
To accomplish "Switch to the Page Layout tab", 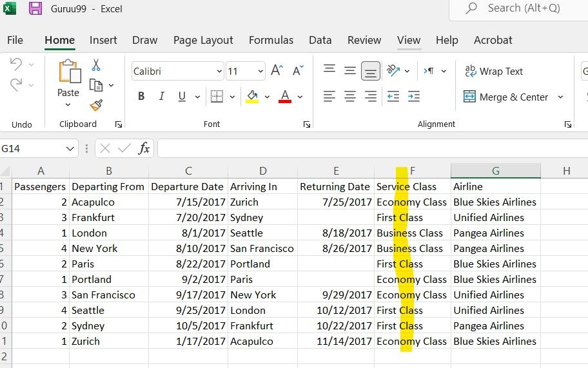I will 203,40.
